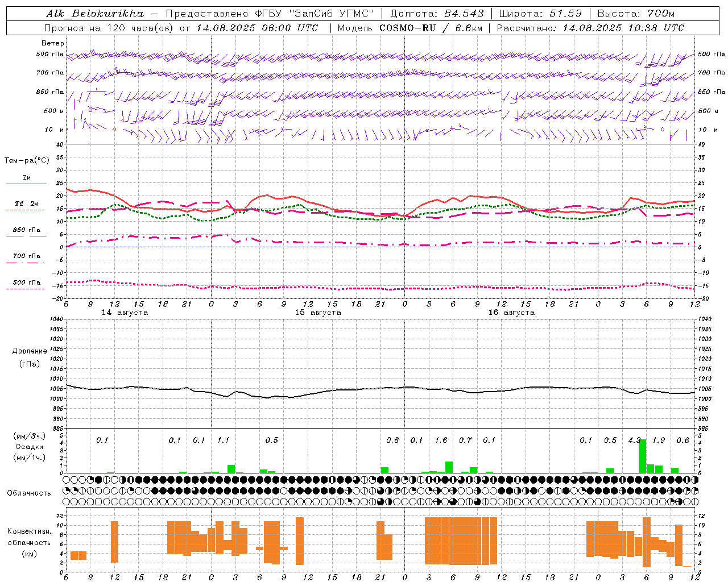Click the forecast start time "14.08.2025 06:00 UTC"
728x582 pixels.
tap(257, 28)
